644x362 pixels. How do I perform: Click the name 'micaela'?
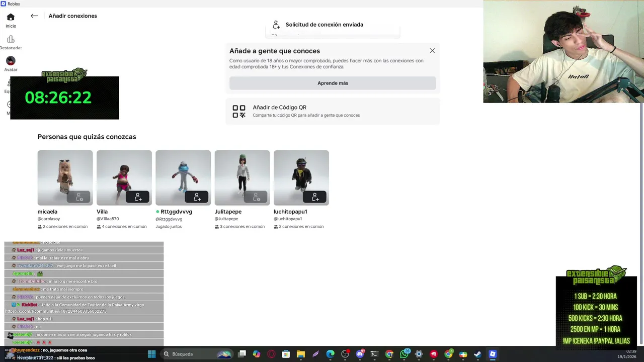coord(47,212)
